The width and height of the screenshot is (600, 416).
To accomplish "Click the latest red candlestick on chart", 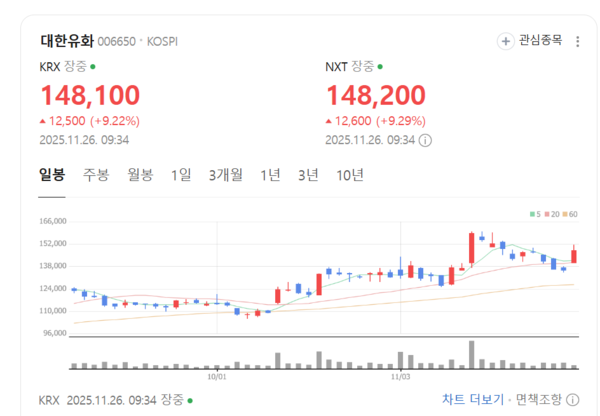I will pos(574,256).
